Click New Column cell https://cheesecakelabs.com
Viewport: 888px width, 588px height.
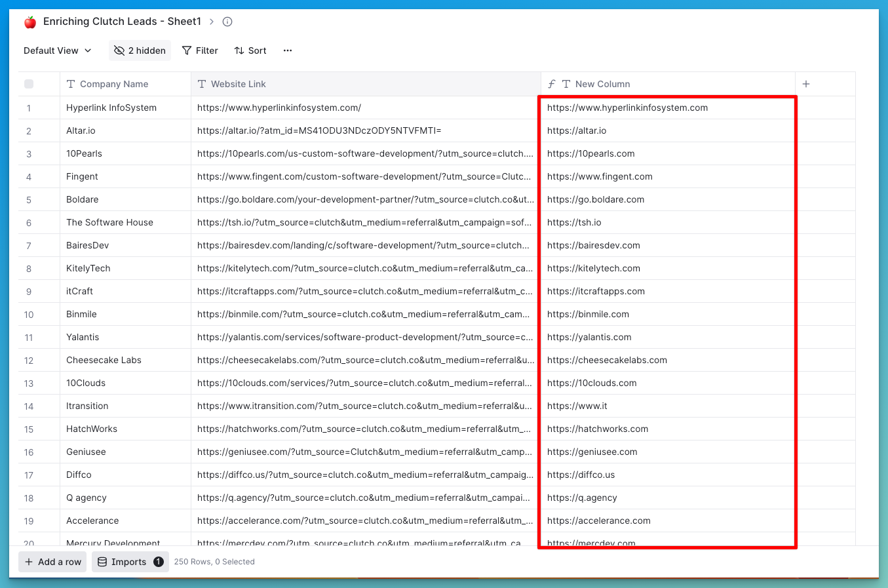(668, 360)
